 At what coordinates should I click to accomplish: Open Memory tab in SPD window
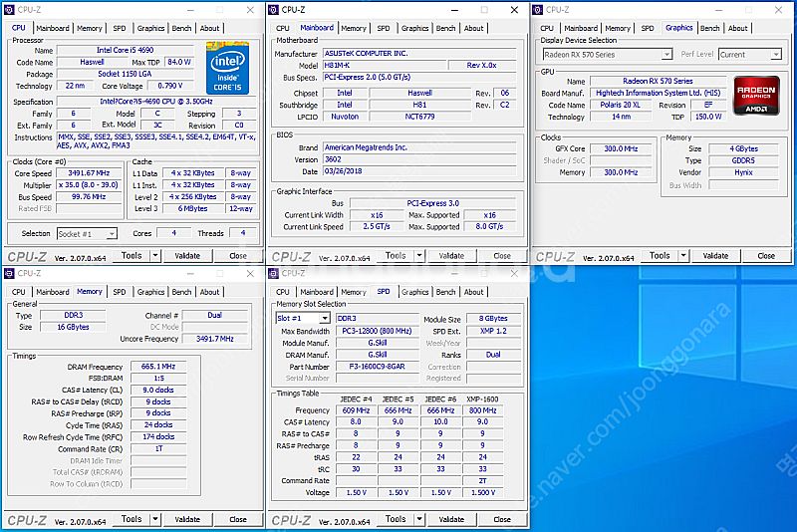pyautogui.click(x=354, y=292)
